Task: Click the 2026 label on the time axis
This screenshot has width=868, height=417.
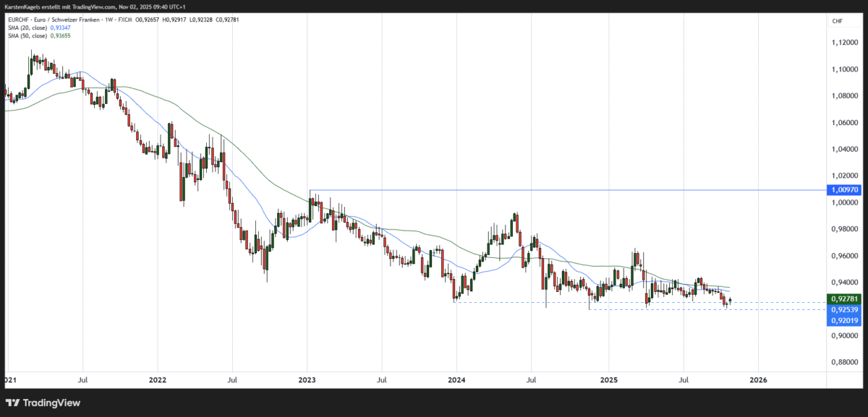Action: (759, 379)
